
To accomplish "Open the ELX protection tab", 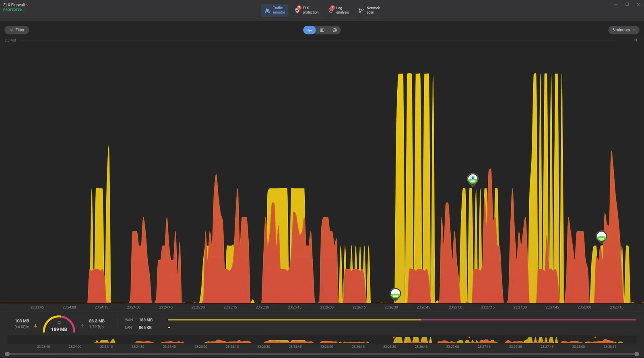I will (307, 10).
